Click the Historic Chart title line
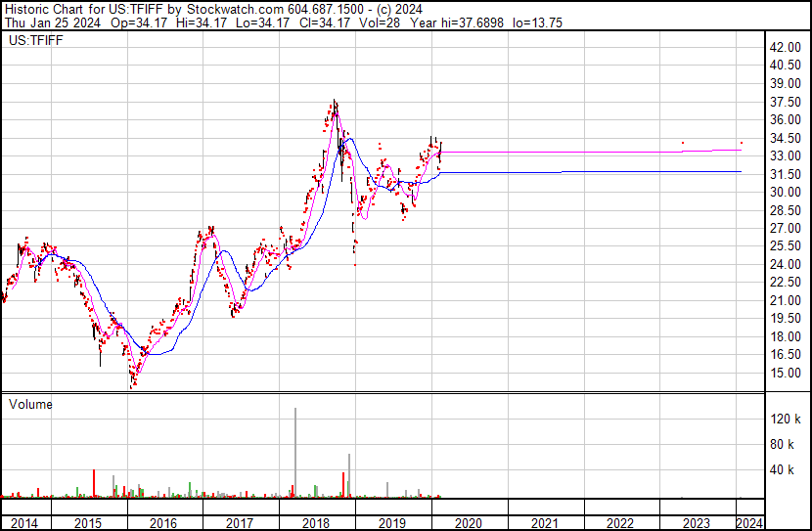This screenshot has width=812, height=531. point(213,10)
